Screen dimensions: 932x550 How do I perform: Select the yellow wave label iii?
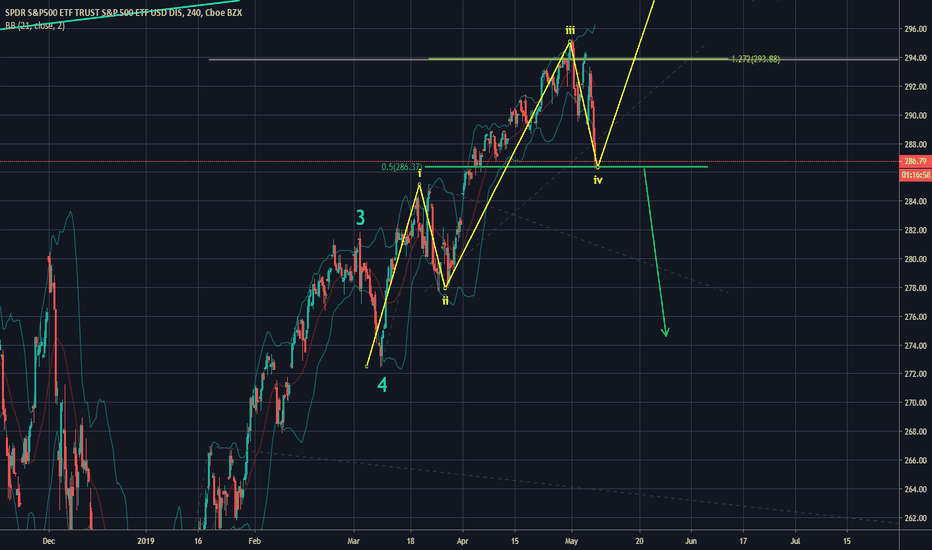570,30
